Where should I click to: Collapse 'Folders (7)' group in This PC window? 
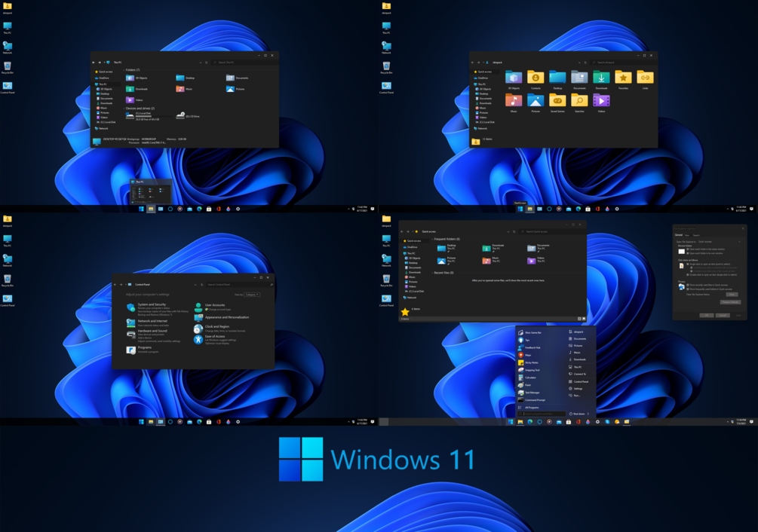click(124, 70)
